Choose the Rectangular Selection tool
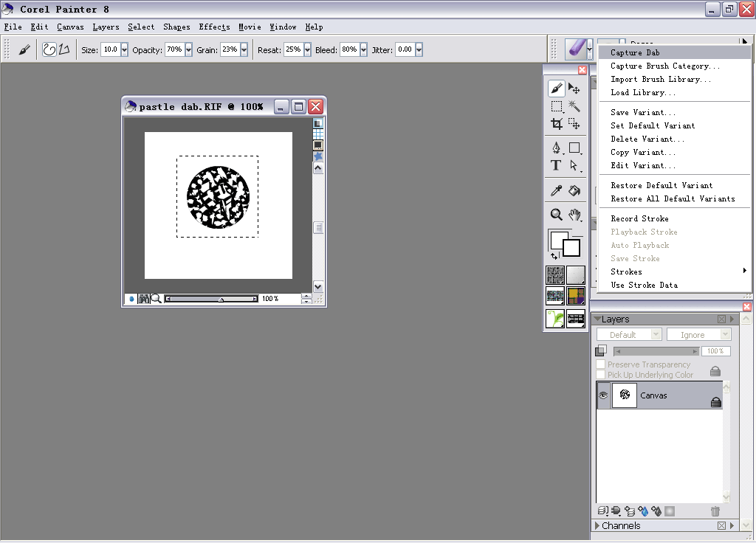The image size is (756, 543). pyautogui.click(x=557, y=106)
